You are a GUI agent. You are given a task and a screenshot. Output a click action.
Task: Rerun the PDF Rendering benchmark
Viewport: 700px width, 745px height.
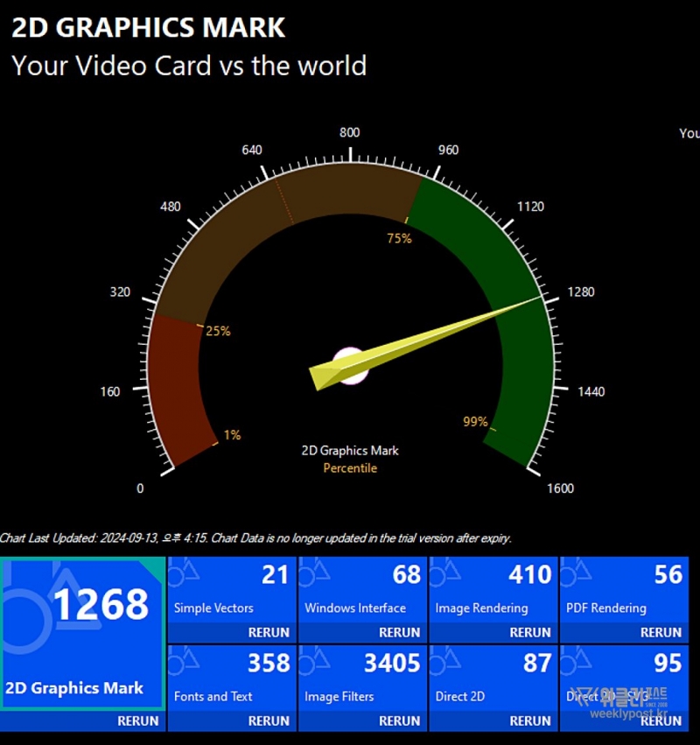pyautogui.click(x=661, y=632)
